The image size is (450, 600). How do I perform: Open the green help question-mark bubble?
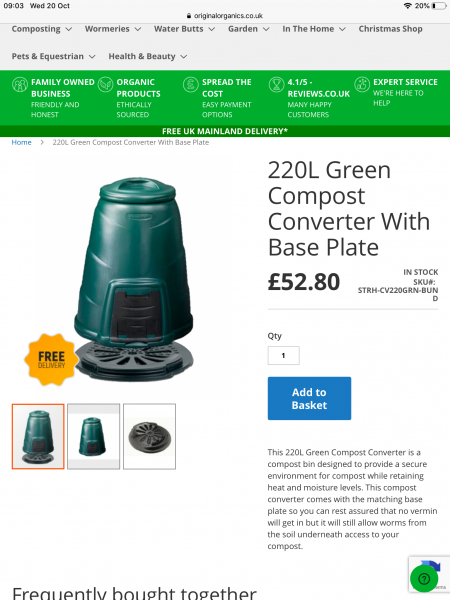click(424, 579)
